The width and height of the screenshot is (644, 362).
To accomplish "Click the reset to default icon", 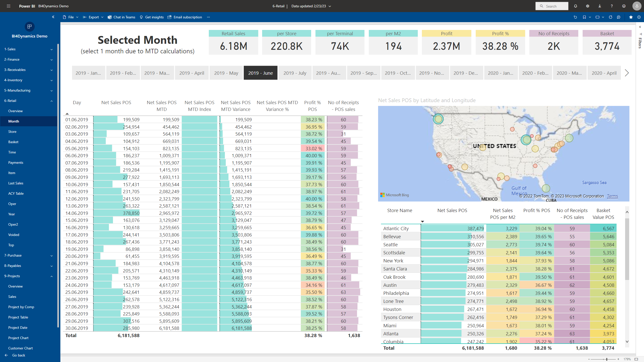I will [x=575, y=17].
